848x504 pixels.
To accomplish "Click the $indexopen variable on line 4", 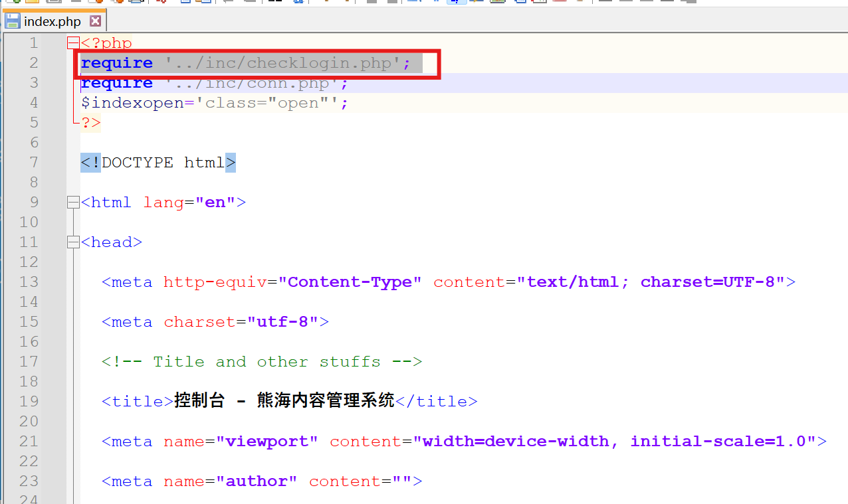I will pos(132,103).
